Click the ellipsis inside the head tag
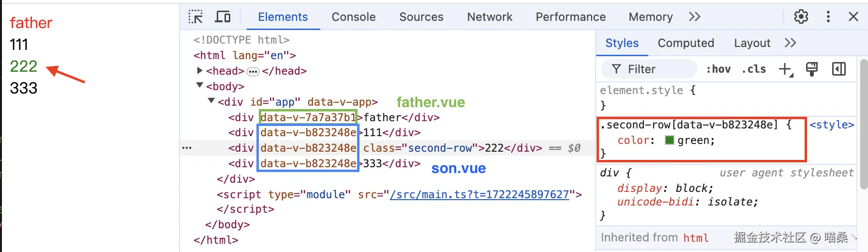The height and width of the screenshot is (252, 868). click(x=253, y=72)
